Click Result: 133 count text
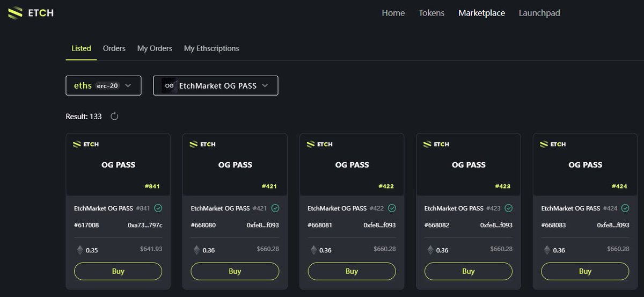 [84, 116]
